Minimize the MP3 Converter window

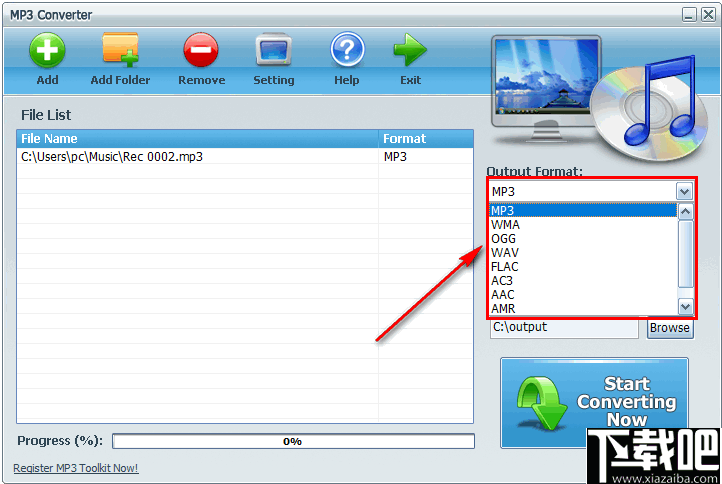689,15
